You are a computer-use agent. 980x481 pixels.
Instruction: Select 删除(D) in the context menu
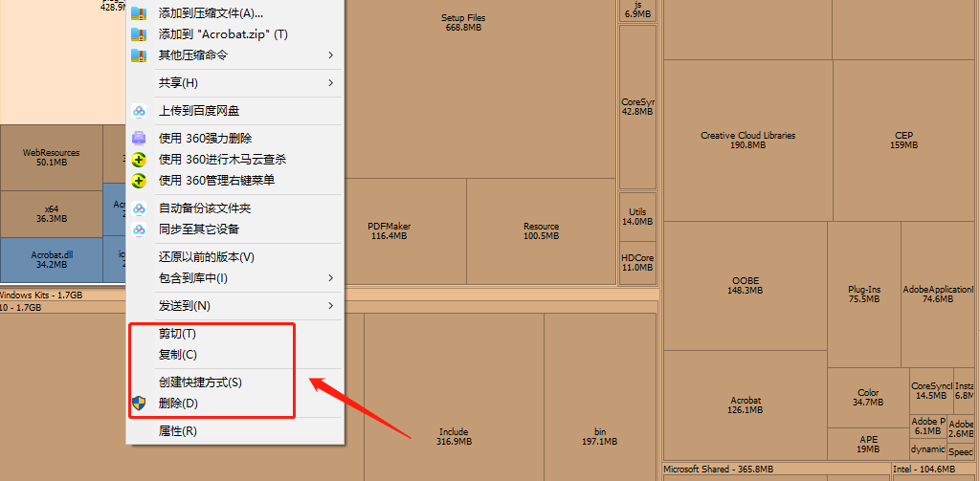[235, 404]
